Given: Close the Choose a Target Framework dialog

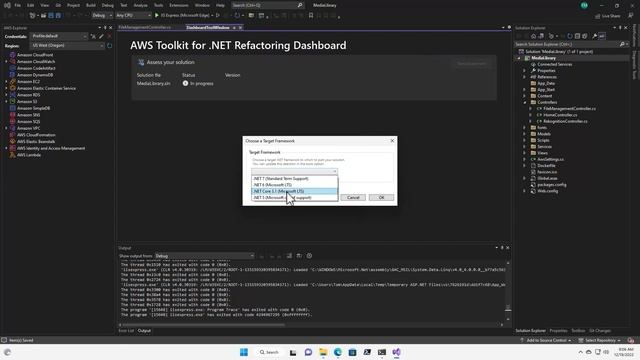Looking at the screenshot, I should click(x=392, y=140).
